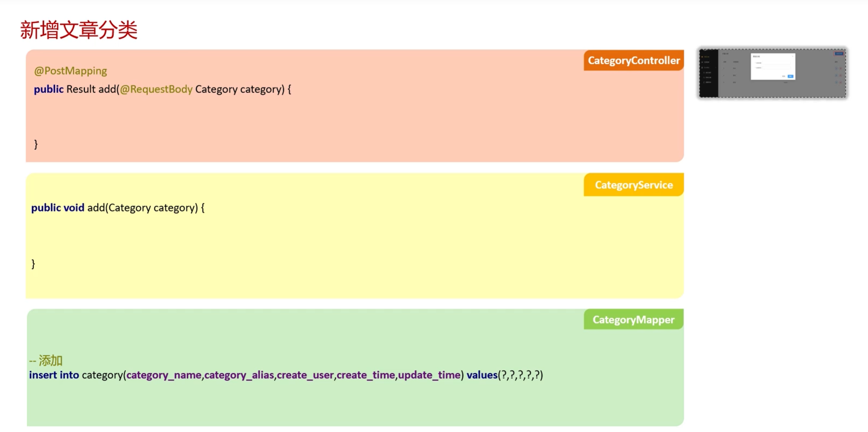
Task: Click the "insert into" SQL keyword
Action: tap(54, 375)
